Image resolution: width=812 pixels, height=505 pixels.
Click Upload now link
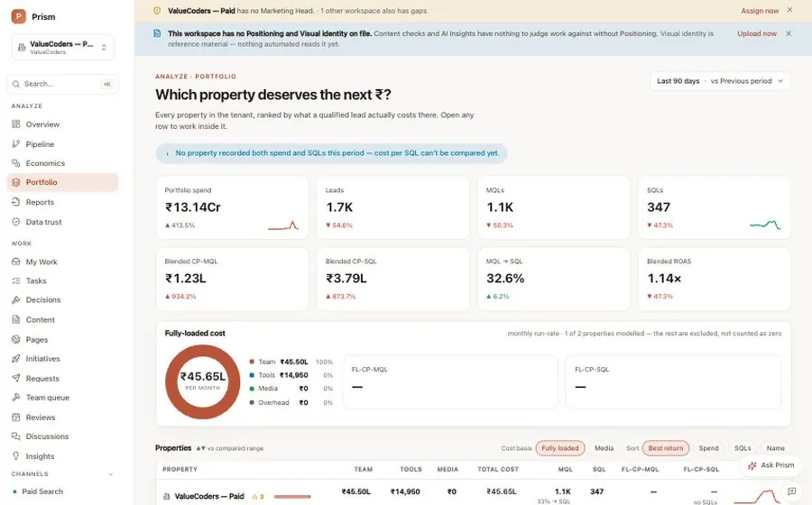[x=757, y=33]
